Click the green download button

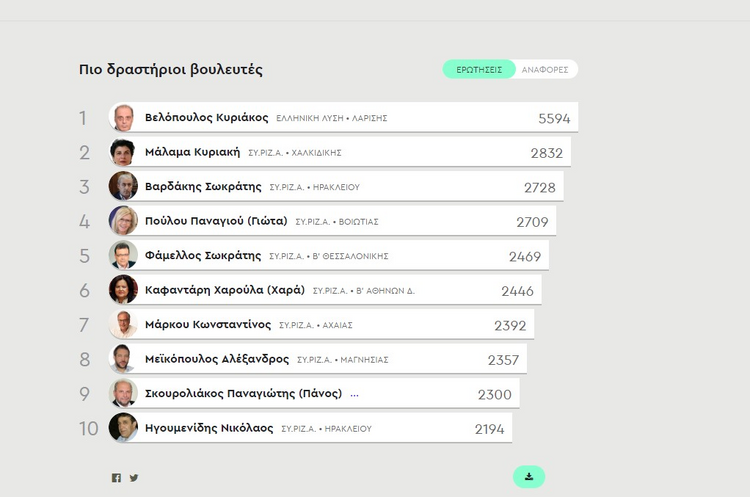coord(529,477)
